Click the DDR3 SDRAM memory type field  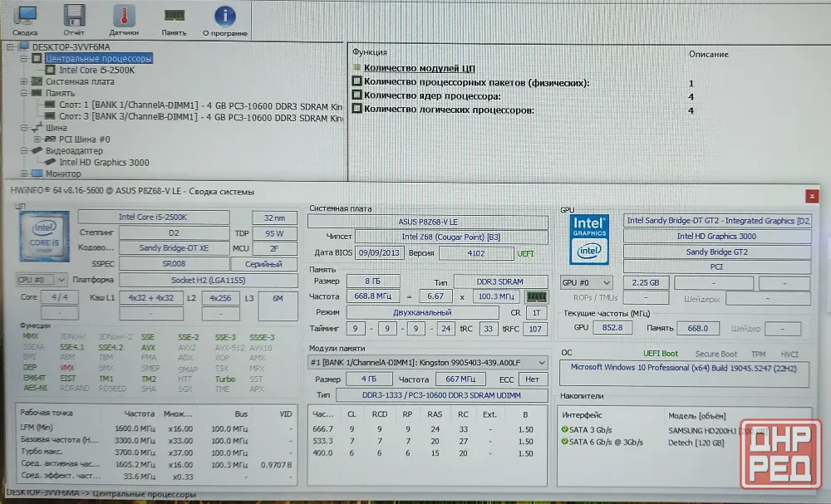click(501, 281)
